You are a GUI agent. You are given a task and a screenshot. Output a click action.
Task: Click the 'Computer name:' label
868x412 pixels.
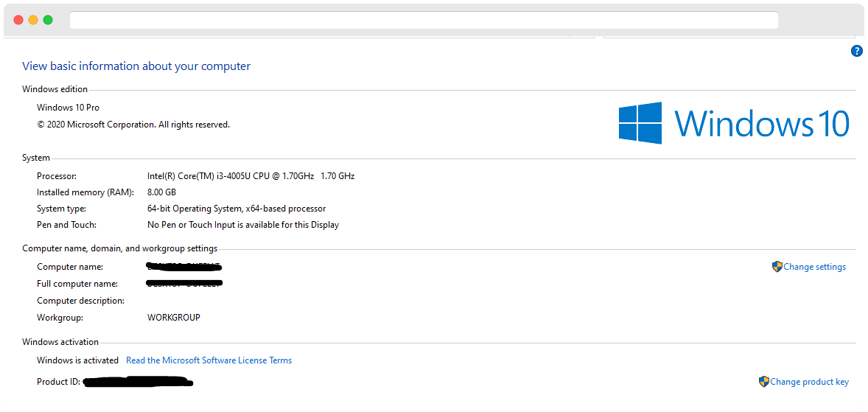pyautogui.click(x=70, y=267)
